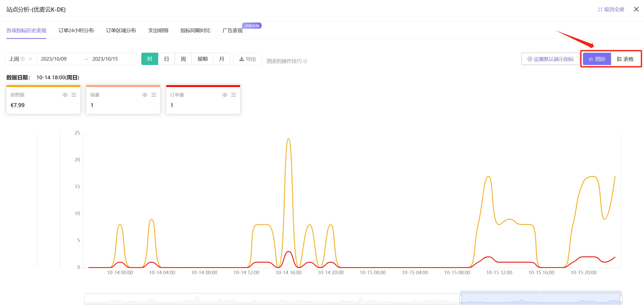The height and width of the screenshot is (308, 644).
Task: Click the 导出 export button
Action: coord(247,59)
